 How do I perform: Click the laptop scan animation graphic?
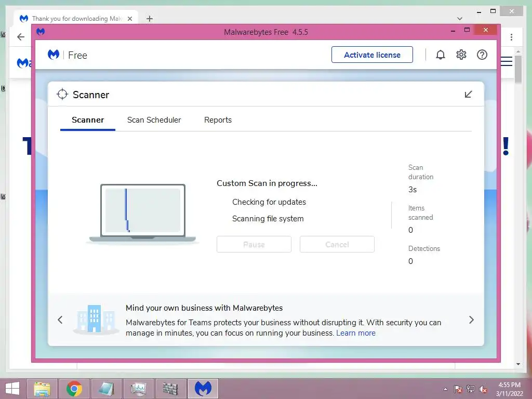click(x=142, y=214)
